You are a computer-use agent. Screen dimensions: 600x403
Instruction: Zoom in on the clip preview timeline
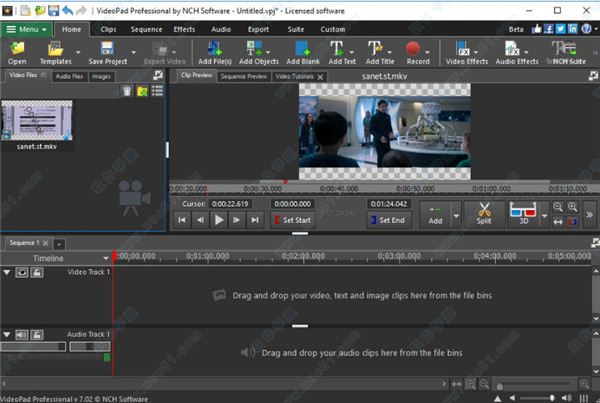[572, 207]
